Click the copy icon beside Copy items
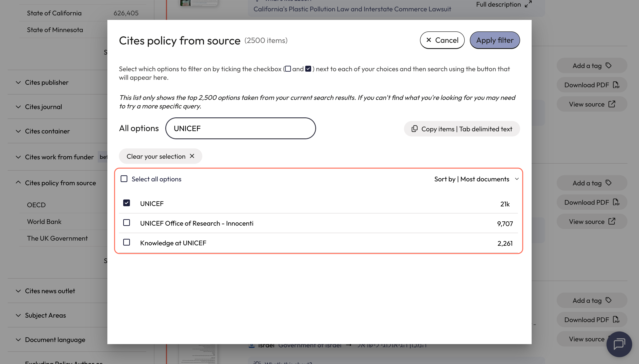The image size is (639, 364). 414,129
